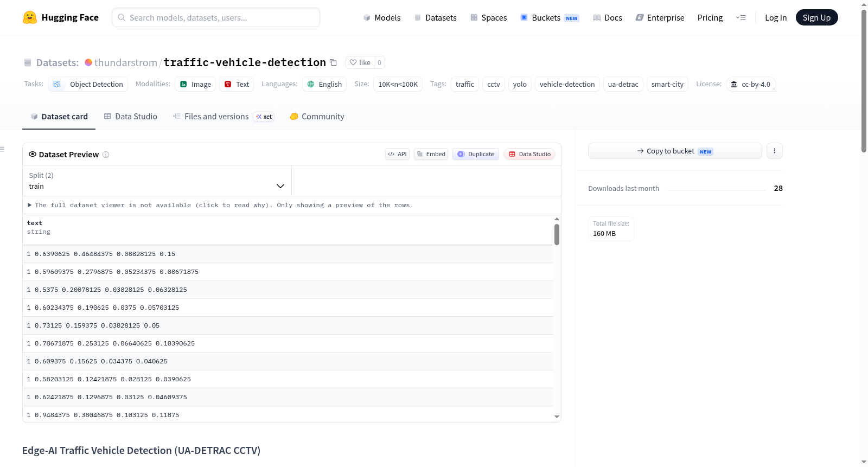Click the preview table scrollbar thumb

[557, 234]
